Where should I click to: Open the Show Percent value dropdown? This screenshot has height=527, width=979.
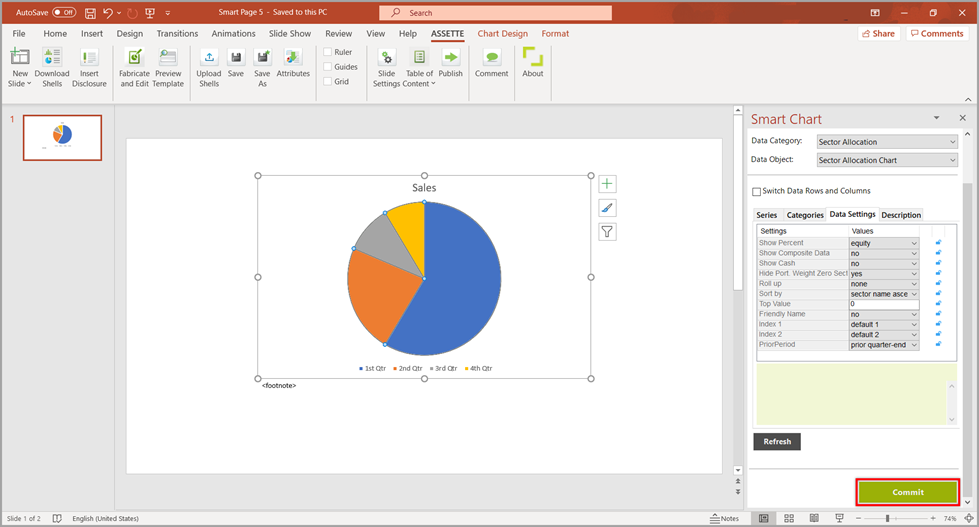pyautogui.click(x=884, y=243)
